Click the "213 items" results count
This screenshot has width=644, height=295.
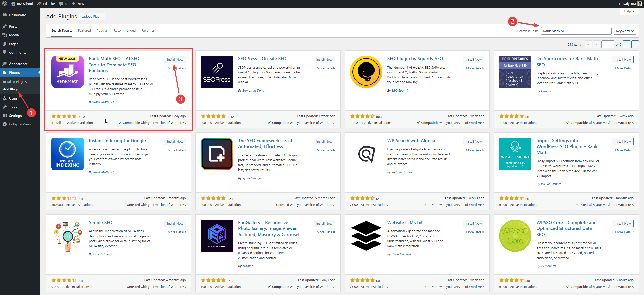(575, 44)
